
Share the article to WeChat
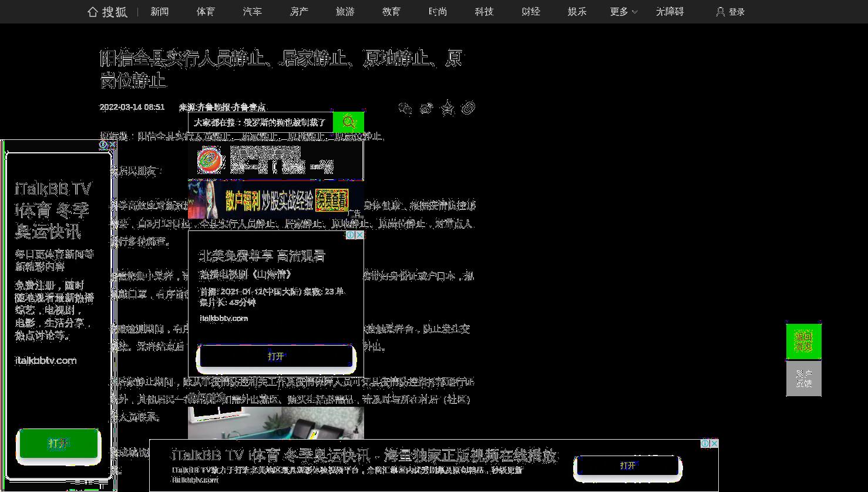tap(405, 108)
